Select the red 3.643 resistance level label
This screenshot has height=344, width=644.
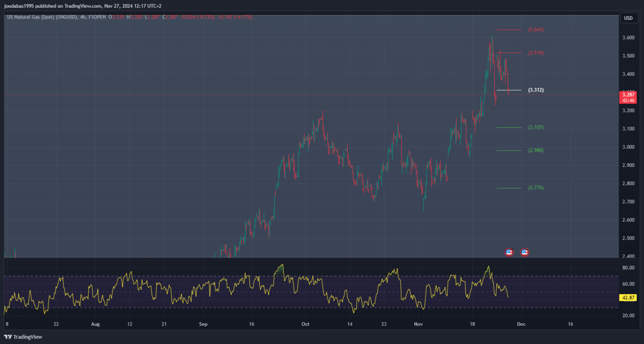tap(536, 30)
